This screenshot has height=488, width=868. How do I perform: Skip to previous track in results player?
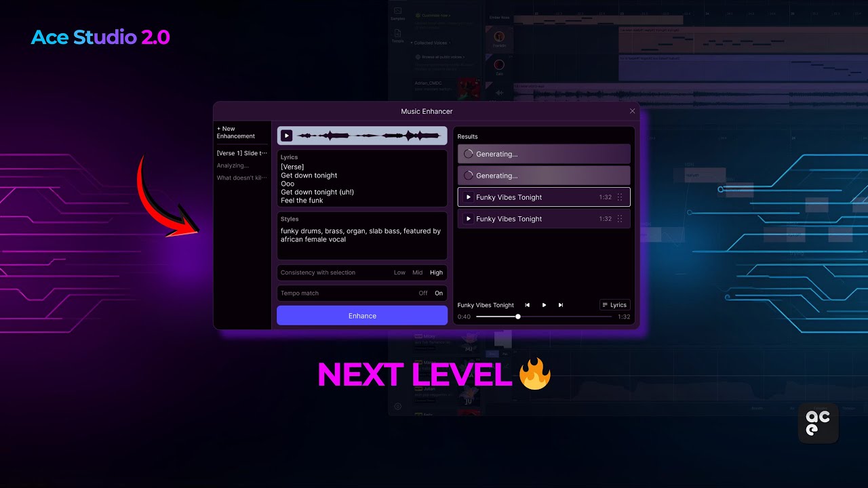coord(528,305)
